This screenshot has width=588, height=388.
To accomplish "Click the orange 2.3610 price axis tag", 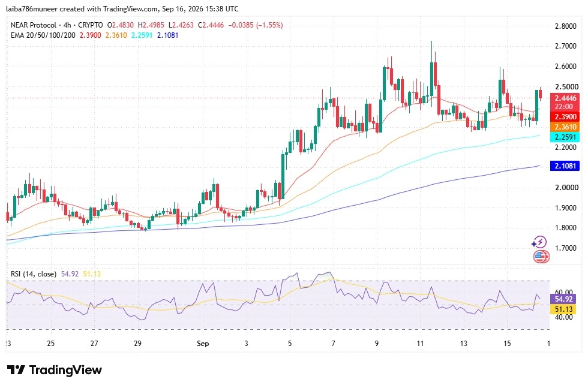I will [565, 127].
